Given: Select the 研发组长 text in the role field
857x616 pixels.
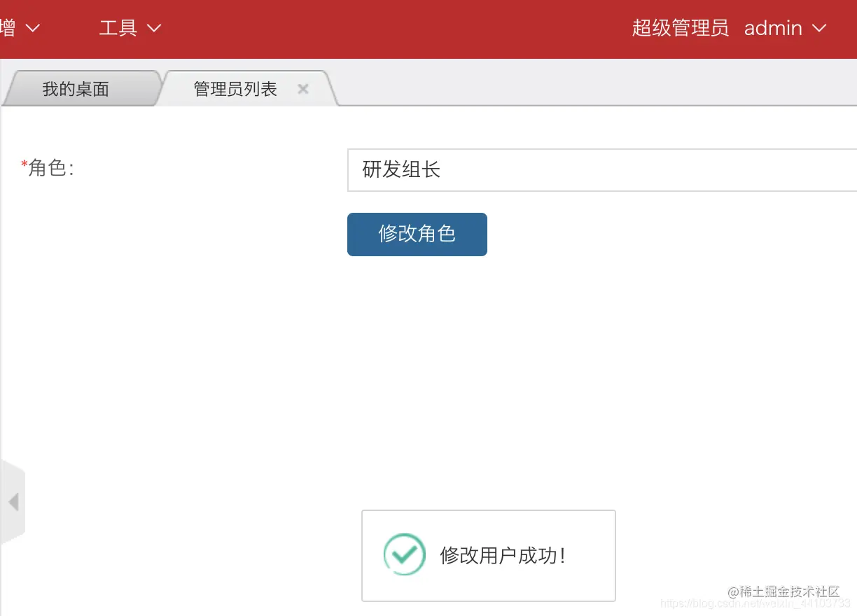Looking at the screenshot, I should click(x=402, y=170).
